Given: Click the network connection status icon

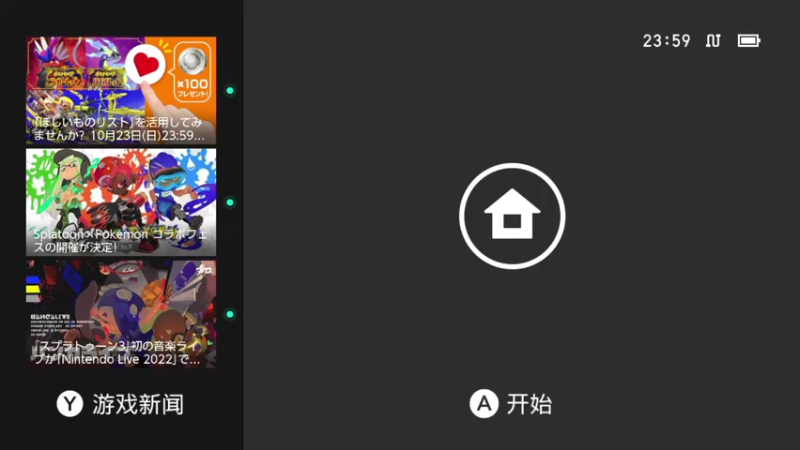Looking at the screenshot, I should coord(713,41).
